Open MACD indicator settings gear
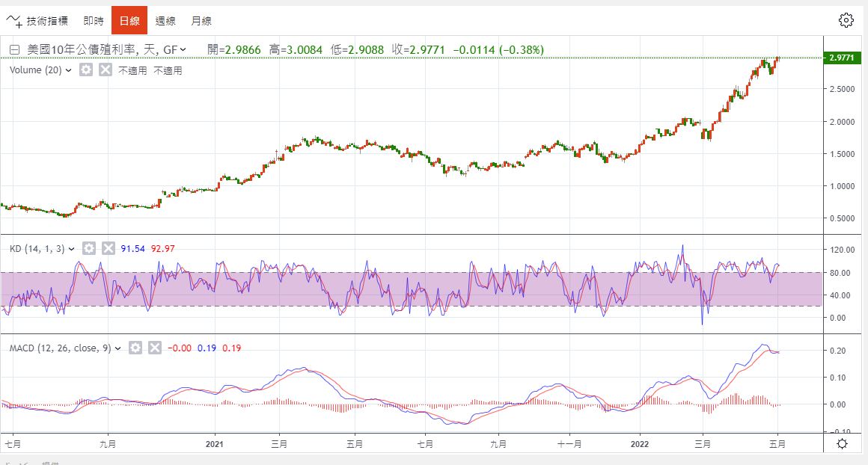This screenshot has height=465, width=868. [135, 348]
